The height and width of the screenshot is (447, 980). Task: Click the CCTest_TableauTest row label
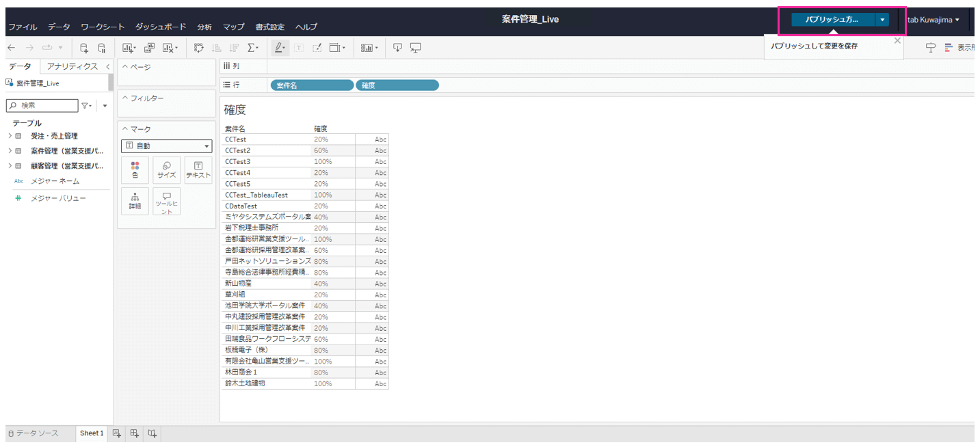(256, 195)
